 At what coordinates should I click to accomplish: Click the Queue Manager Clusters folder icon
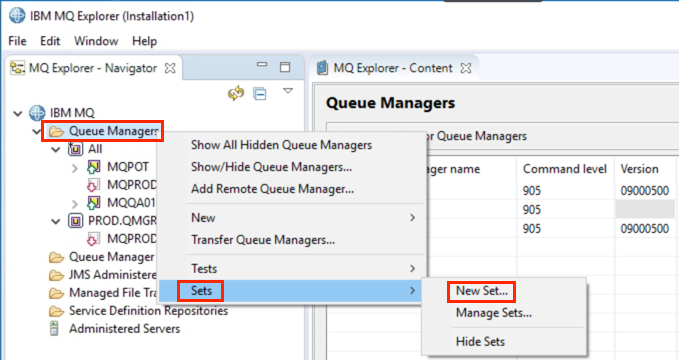point(56,257)
